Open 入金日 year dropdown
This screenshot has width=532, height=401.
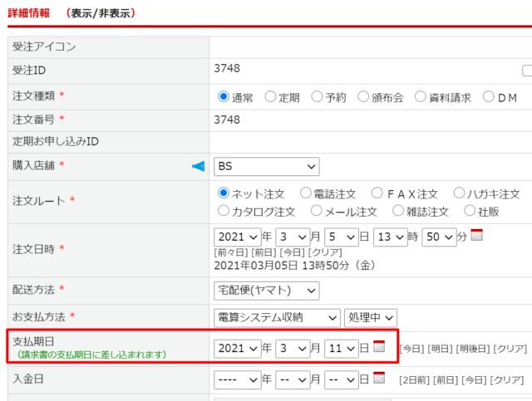point(238,379)
